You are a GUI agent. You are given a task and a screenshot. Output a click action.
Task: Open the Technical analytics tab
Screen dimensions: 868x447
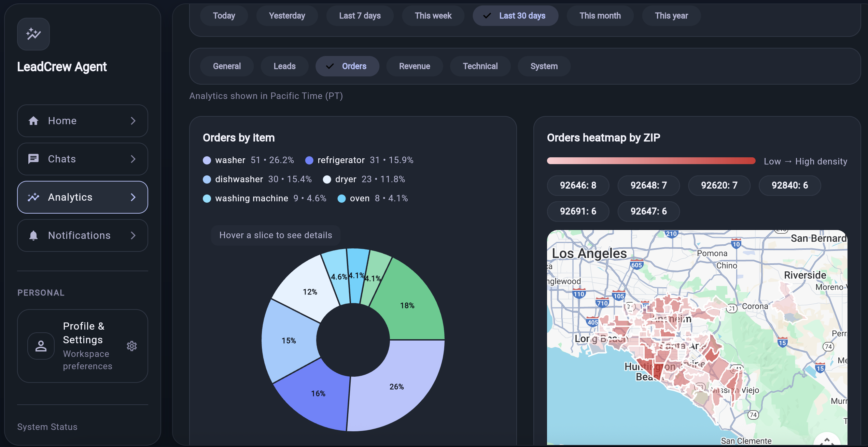[480, 66]
